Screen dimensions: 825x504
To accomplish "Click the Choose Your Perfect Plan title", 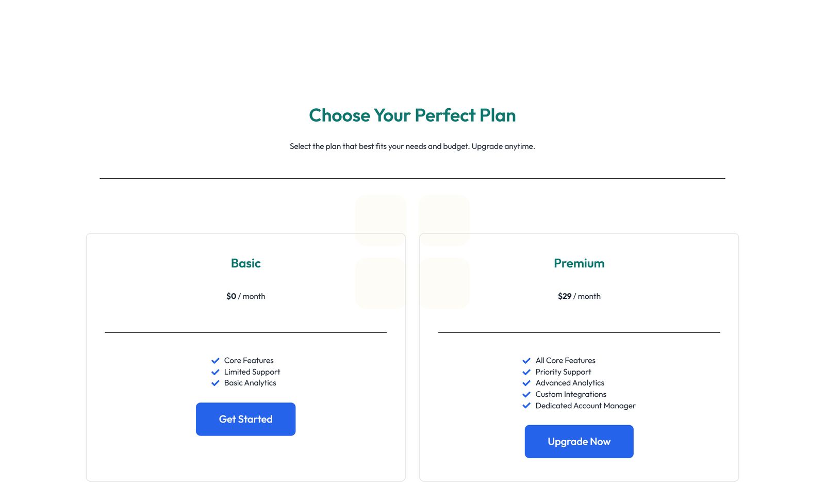I will 412,115.
